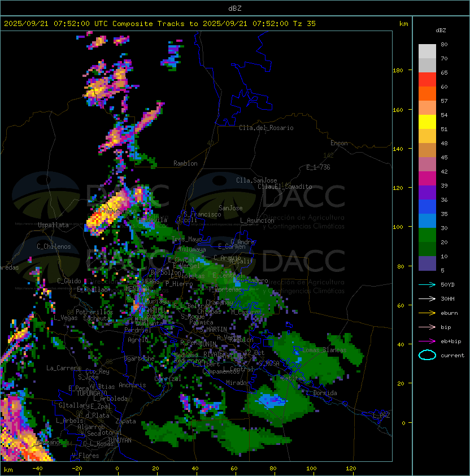Select the bright yellow swatch below 54

427,122
